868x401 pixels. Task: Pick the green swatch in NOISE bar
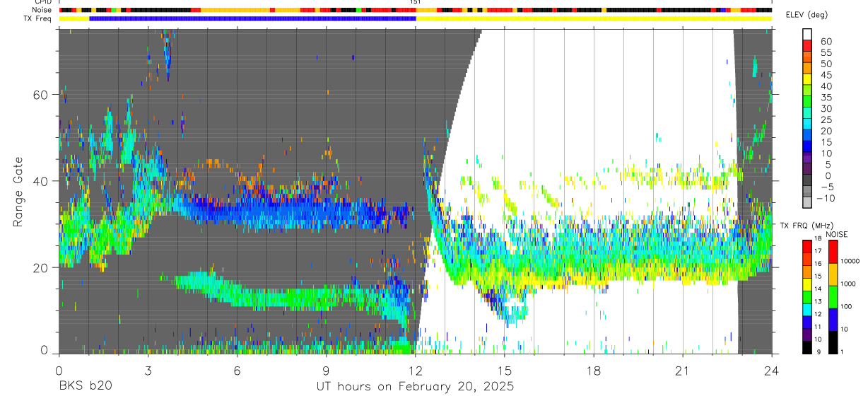click(x=831, y=296)
